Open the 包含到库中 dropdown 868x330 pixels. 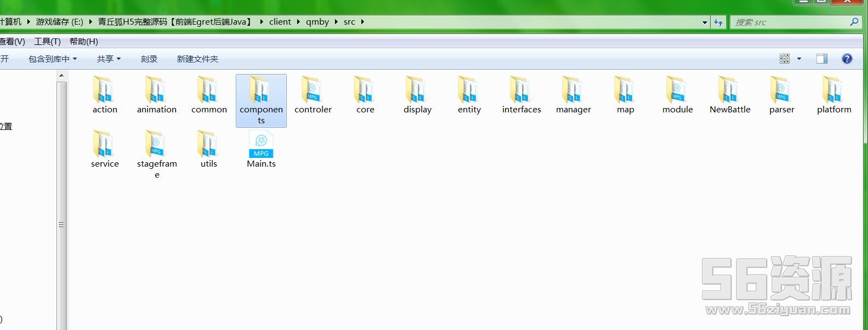(53, 59)
